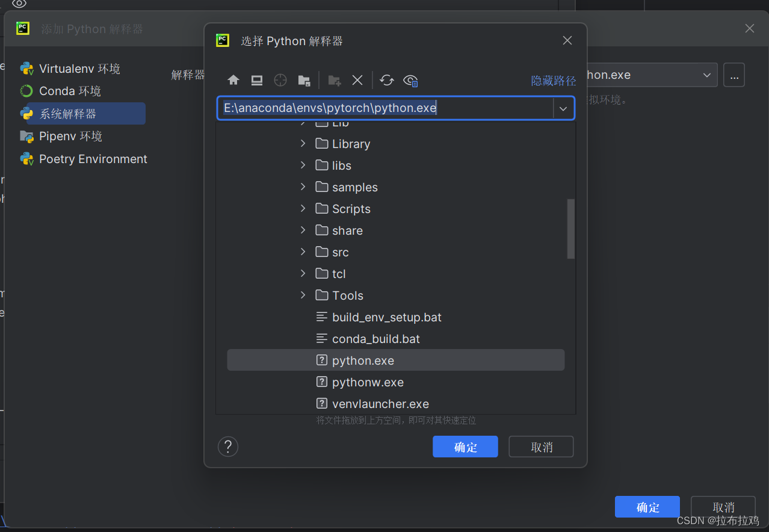Expand the tcl folder
The image size is (769, 532).
[x=303, y=273]
